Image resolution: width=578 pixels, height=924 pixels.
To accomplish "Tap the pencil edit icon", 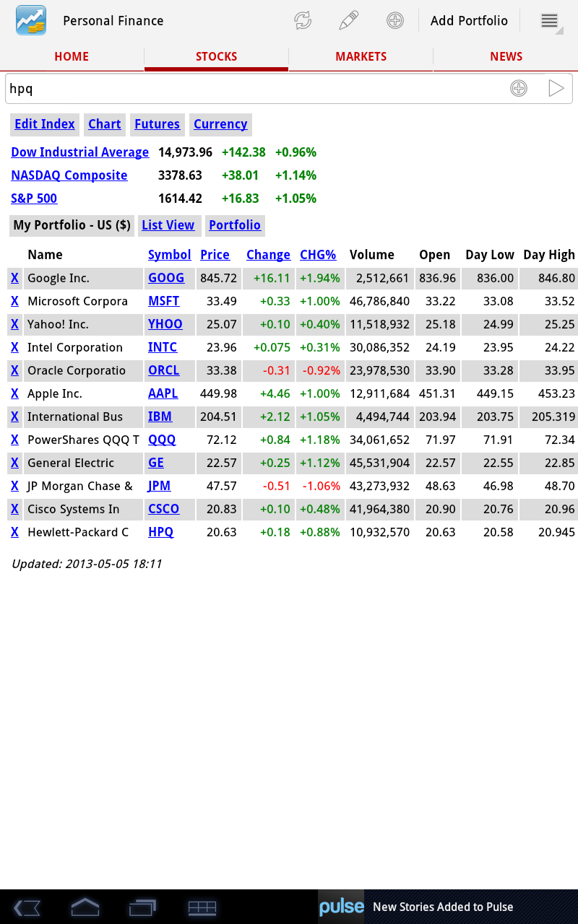I will [348, 21].
